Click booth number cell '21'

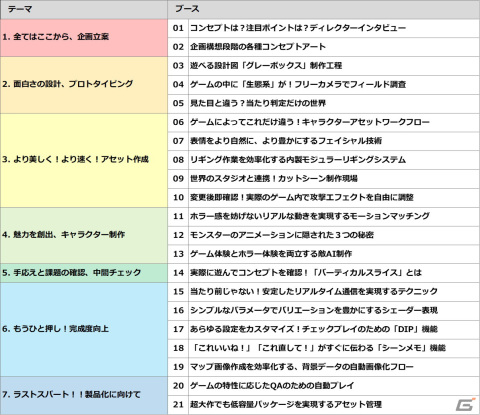point(178,405)
